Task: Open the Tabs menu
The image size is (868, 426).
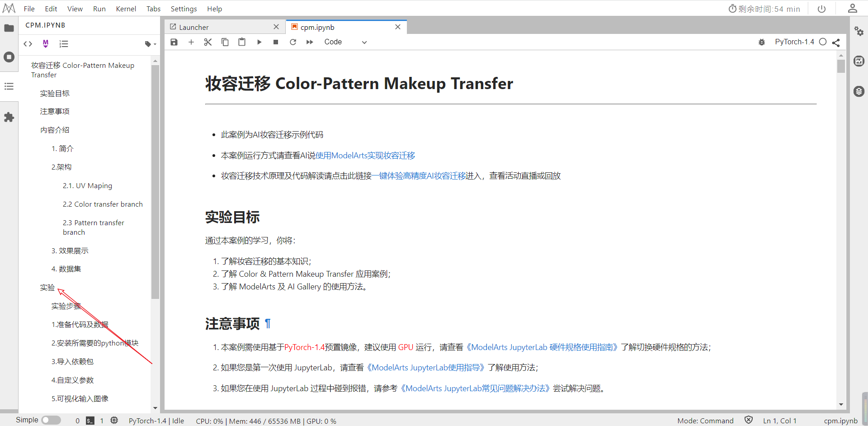Action: (154, 9)
